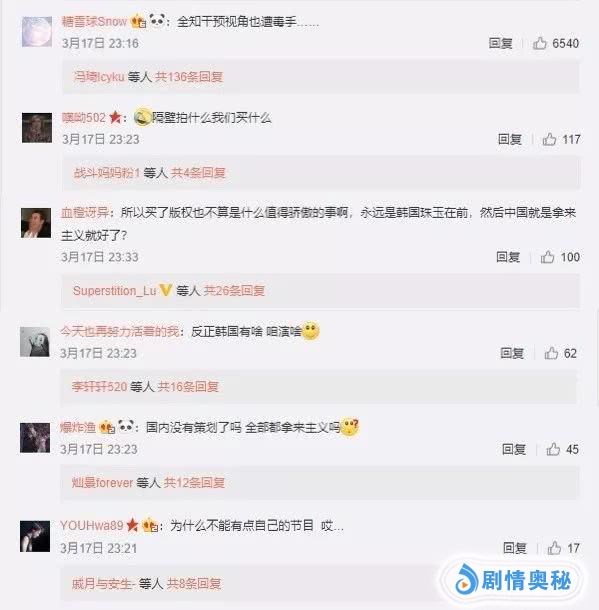Click the panda badge next to 糖雪球Snow
The image size is (599, 610).
point(157,20)
